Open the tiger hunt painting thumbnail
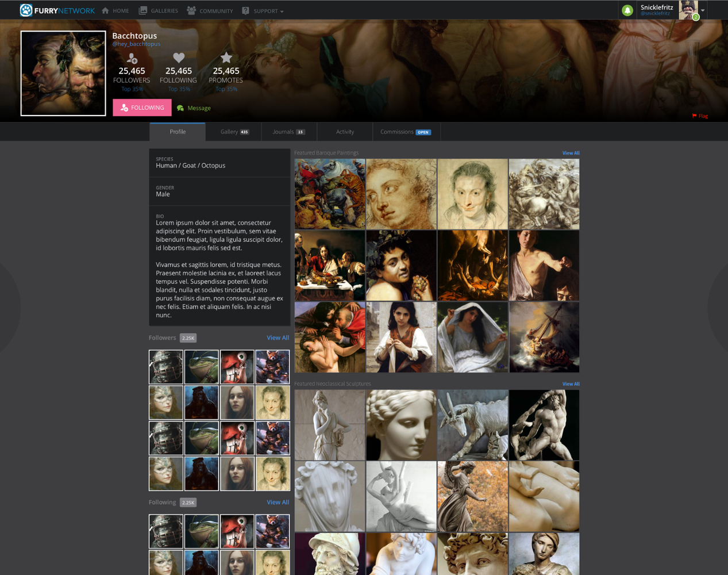The height and width of the screenshot is (575, 728). click(330, 194)
